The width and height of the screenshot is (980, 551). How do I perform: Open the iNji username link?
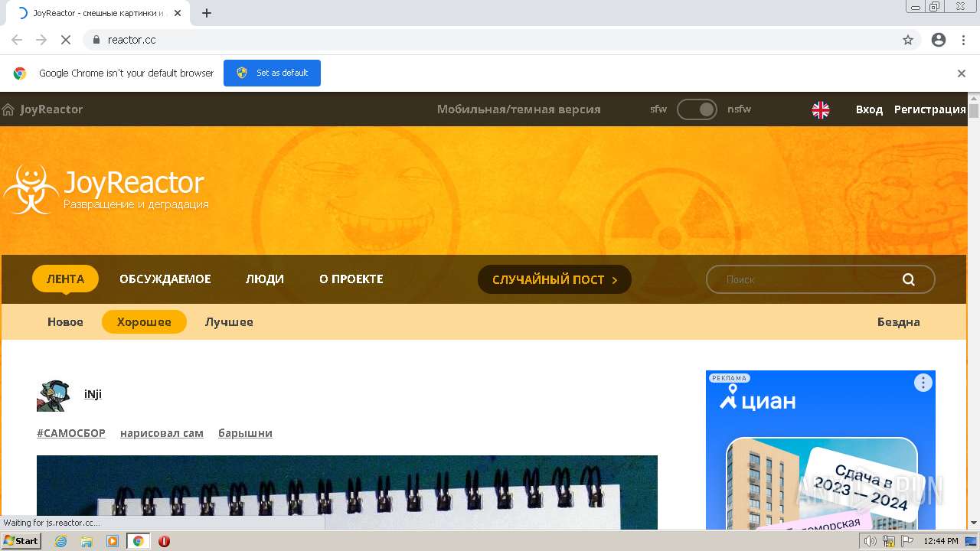[x=93, y=394]
